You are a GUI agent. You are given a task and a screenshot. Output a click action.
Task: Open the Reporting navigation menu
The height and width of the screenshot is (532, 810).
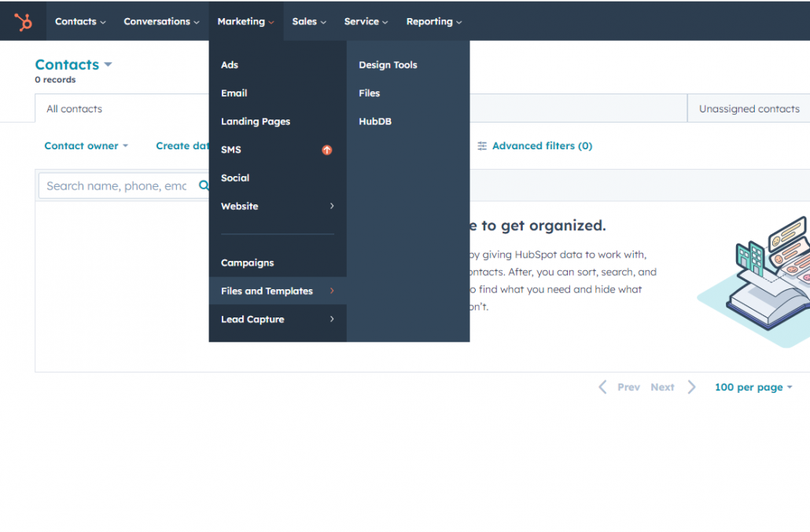coord(433,21)
